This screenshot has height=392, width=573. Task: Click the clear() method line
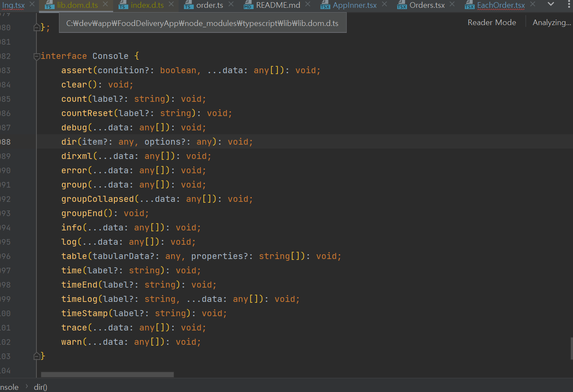(97, 85)
